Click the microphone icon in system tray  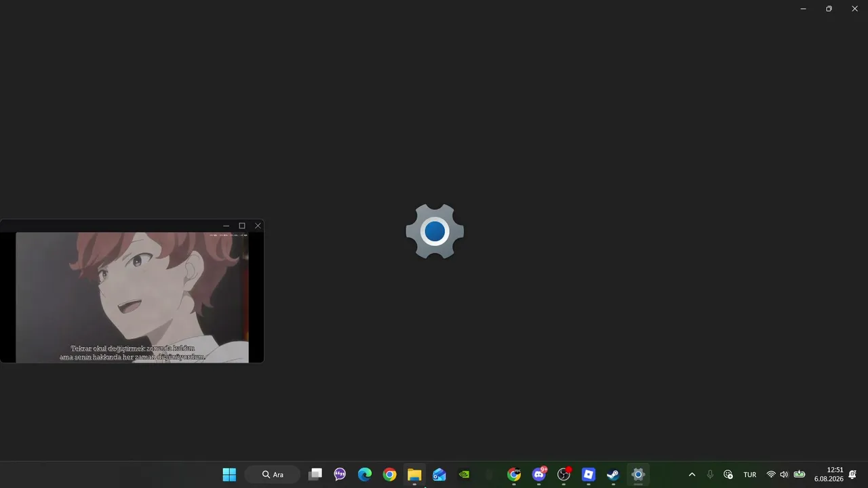click(x=710, y=474)
